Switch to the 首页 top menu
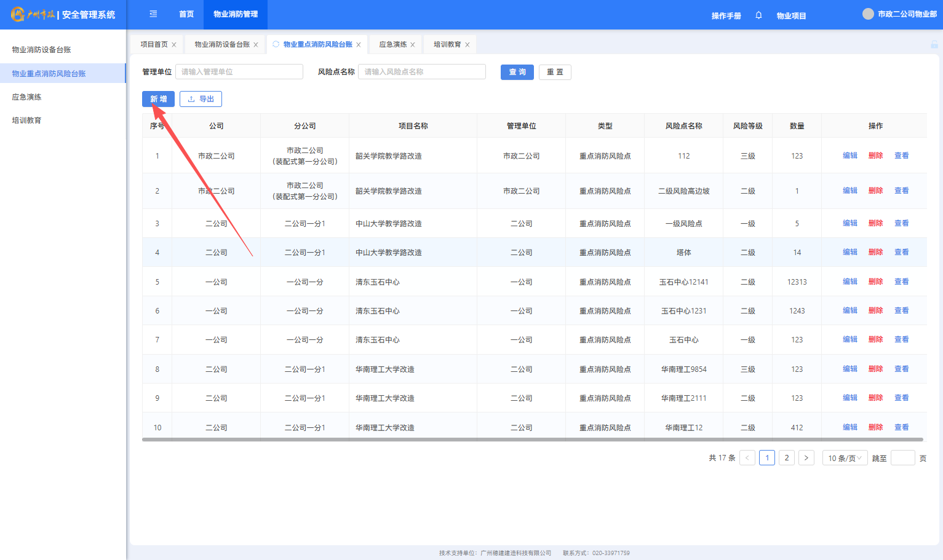The image size is (943, 560). tap(186, 14)
